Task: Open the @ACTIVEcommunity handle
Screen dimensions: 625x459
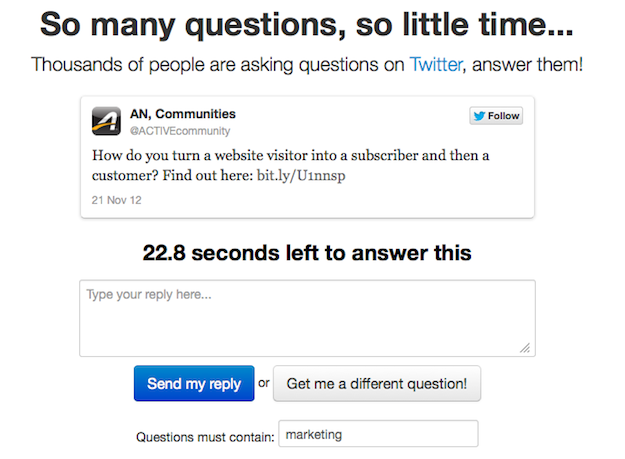Action: click(180, 130)
